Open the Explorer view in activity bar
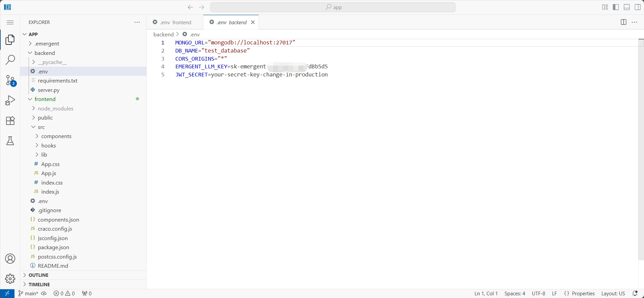This screenshot has width=644, height=298. [10, 40]
